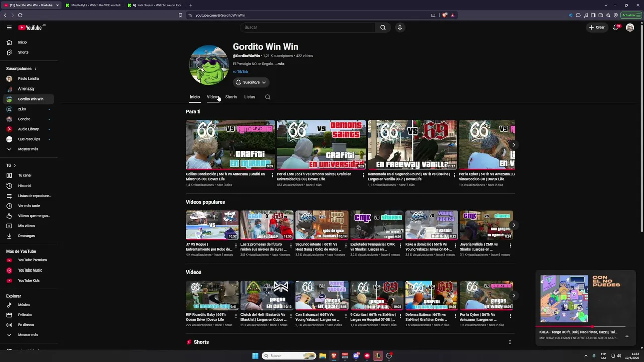644x362 pixels.
Task: Open Discord from the taskbar
Action: tap(356, 356)
